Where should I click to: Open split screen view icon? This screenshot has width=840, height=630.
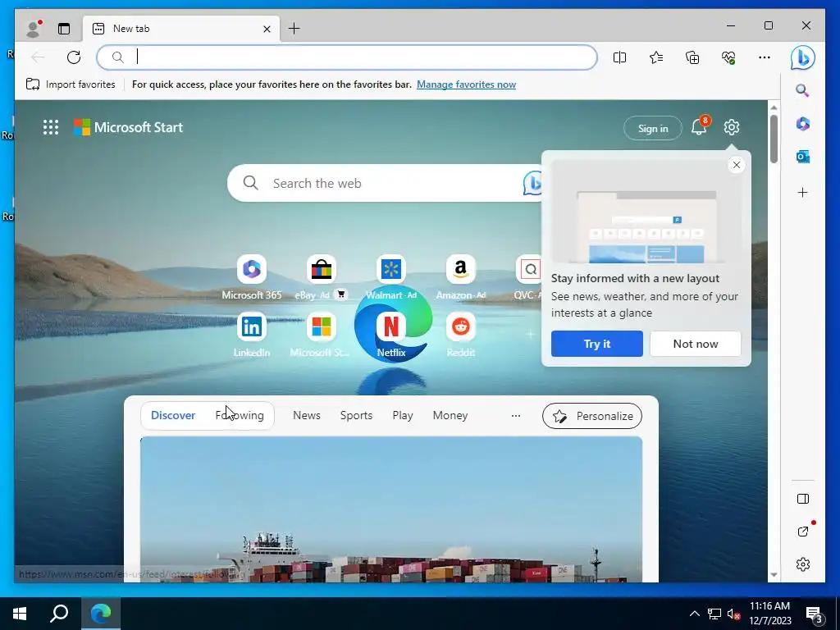coord(620,57)
